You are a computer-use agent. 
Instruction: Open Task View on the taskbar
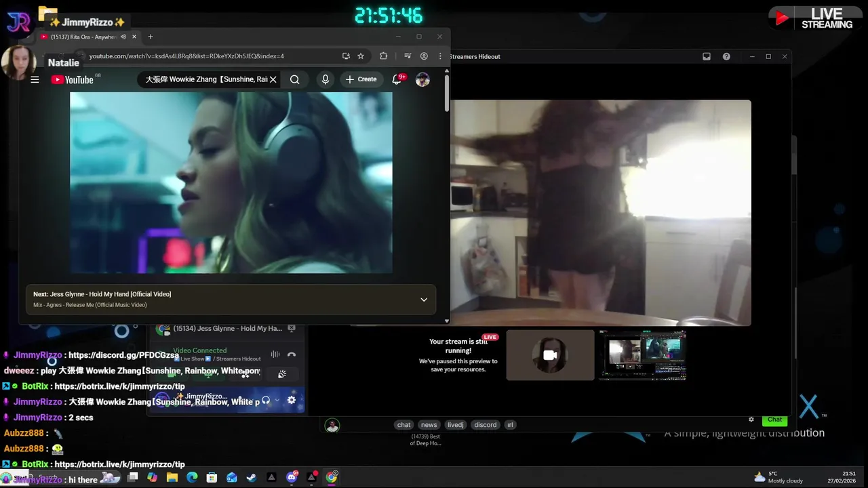(x=133, y=477)
